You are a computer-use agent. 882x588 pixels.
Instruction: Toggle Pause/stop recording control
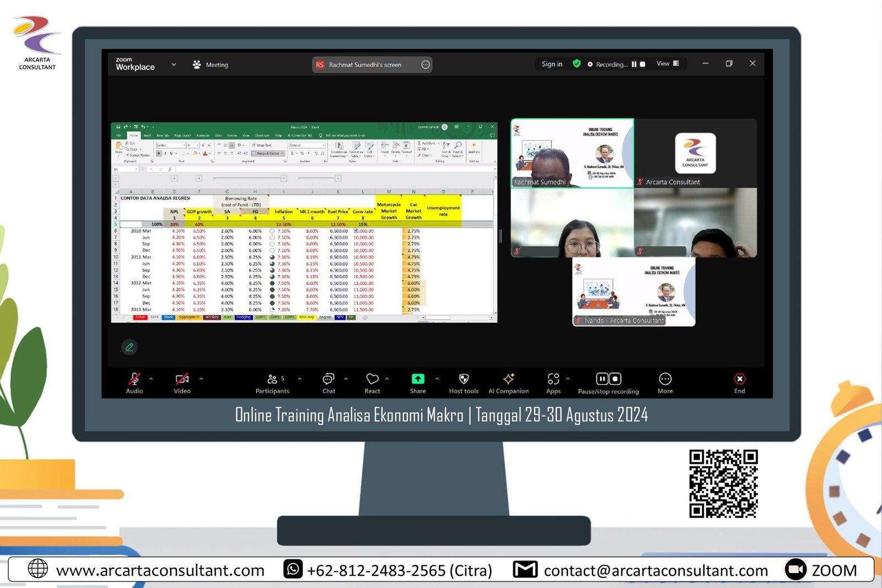[609, 379]
